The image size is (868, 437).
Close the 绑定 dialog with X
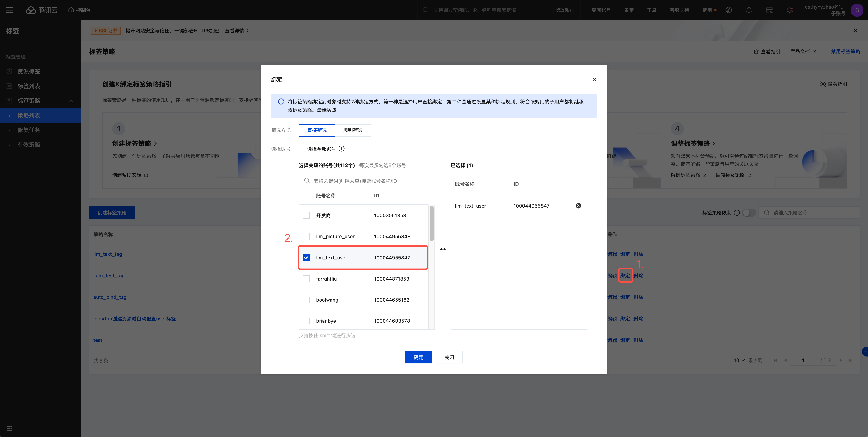click(x=594, y=79)
